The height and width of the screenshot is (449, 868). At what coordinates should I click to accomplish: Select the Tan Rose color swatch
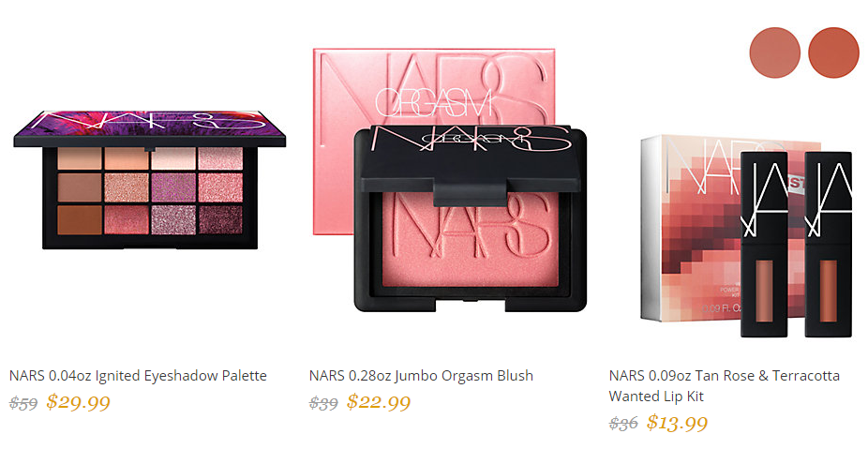click(775, 52)
